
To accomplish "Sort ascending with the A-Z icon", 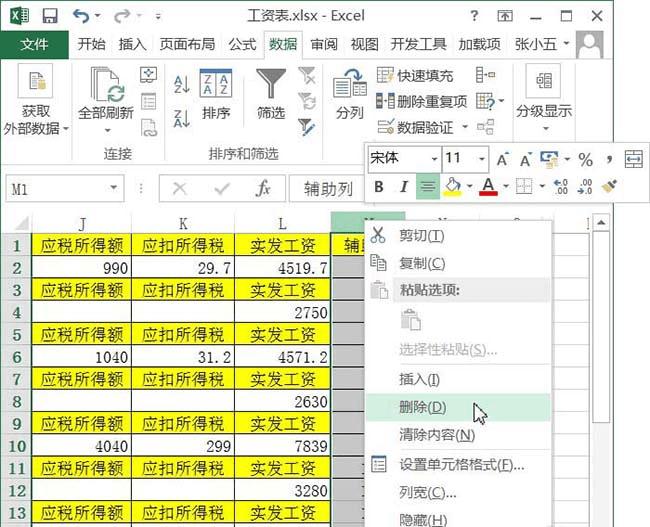I will pos(182,84).
